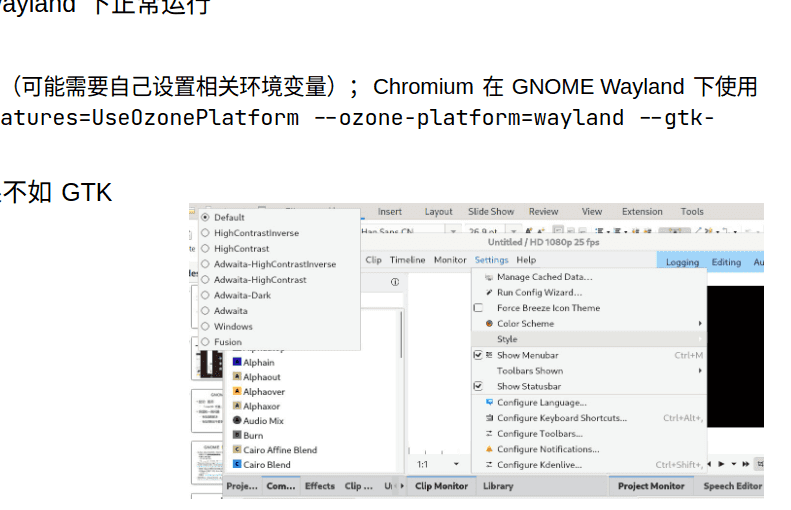
Task: Select the Fusion style radio button
Action: (205, 342)
